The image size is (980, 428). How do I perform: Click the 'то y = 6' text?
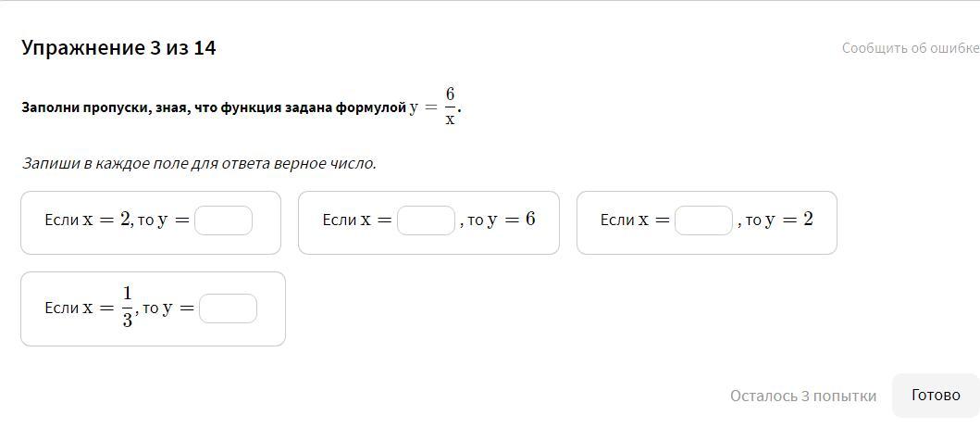click(x=501, y=220)
